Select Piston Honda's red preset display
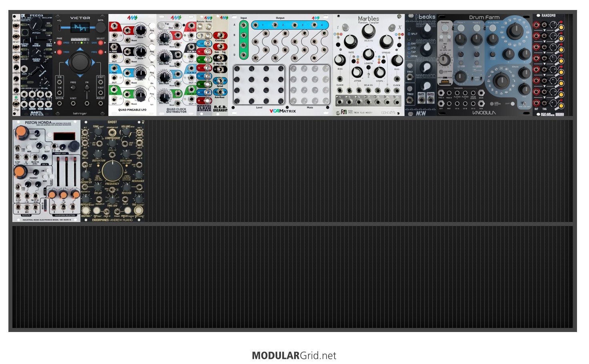The image size is (589, 364). click(64, 136)
